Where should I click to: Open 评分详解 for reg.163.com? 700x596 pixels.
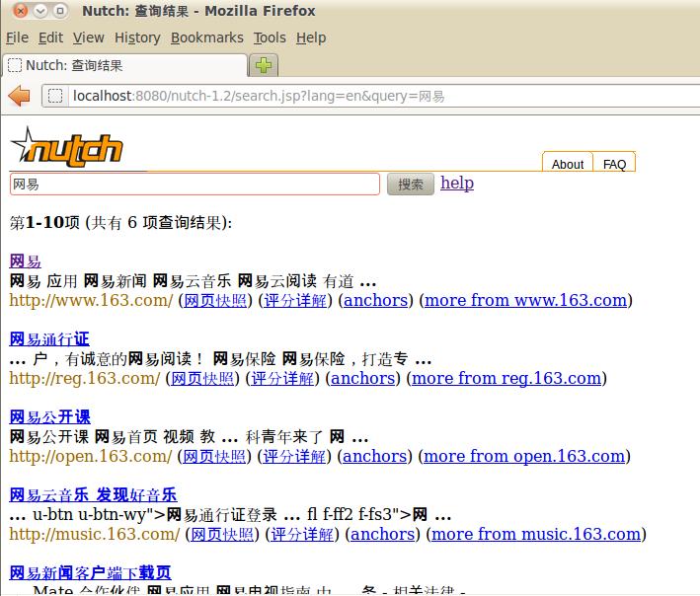pos(282,378)
